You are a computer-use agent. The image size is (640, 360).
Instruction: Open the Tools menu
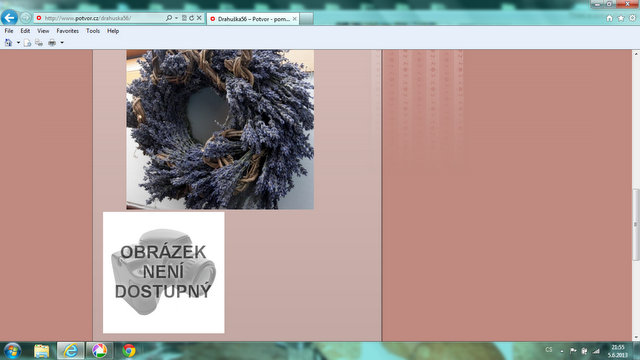tap(93, 31)
